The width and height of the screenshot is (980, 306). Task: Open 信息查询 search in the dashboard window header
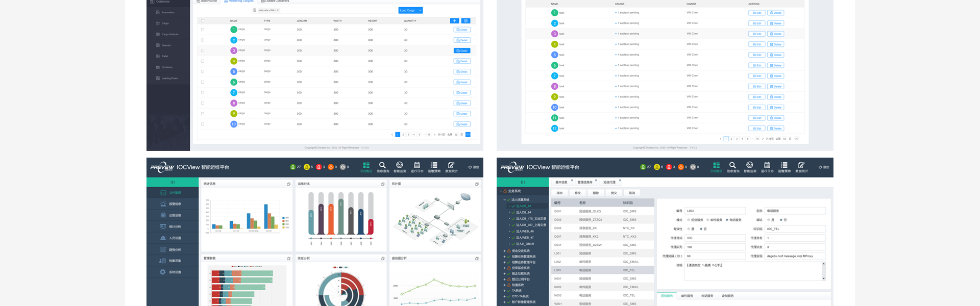click(x=383, y=167)
